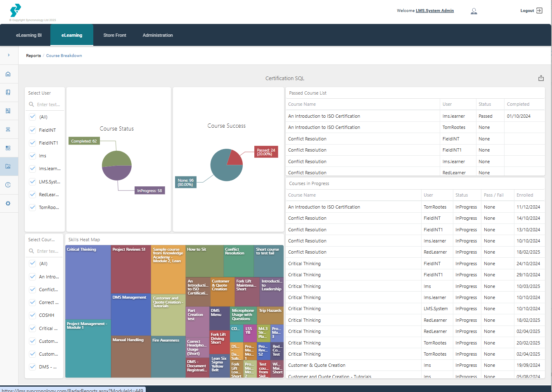The width and height of the screenshot is (552, 392).
Task: Click the exclamation alert sidebar icon
Action: click(8, 185)
